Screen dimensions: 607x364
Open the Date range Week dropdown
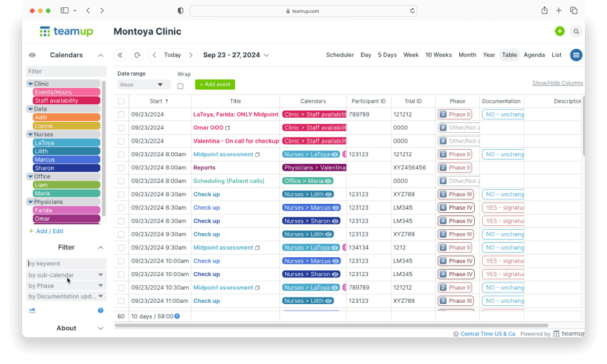143,85
